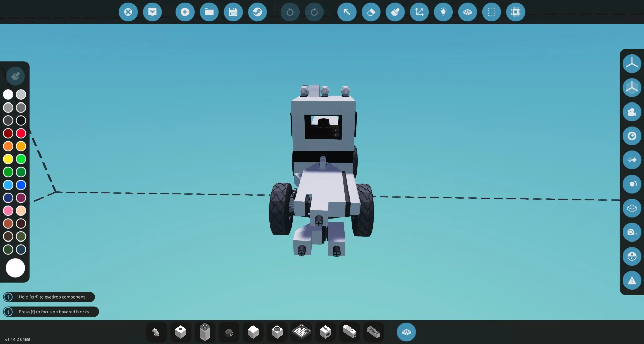
Task: Open the blue component inventory button at bottom
Action: [x=406, y=332]
